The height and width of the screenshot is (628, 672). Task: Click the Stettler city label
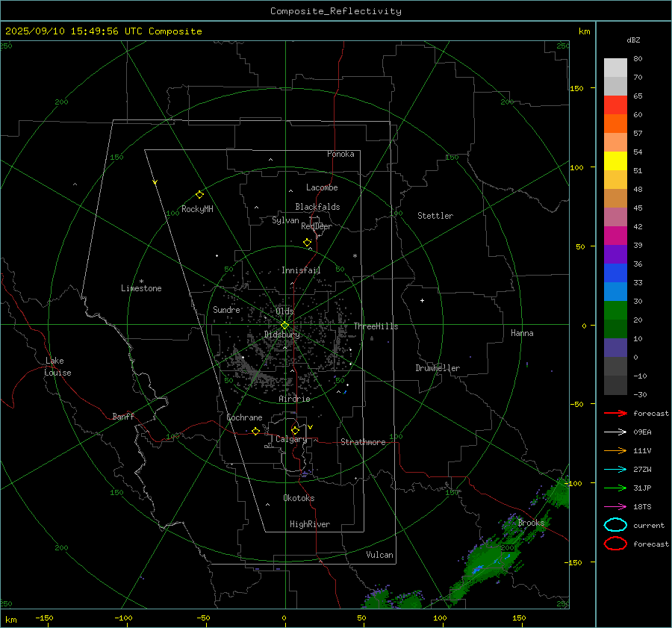[435, 216]
